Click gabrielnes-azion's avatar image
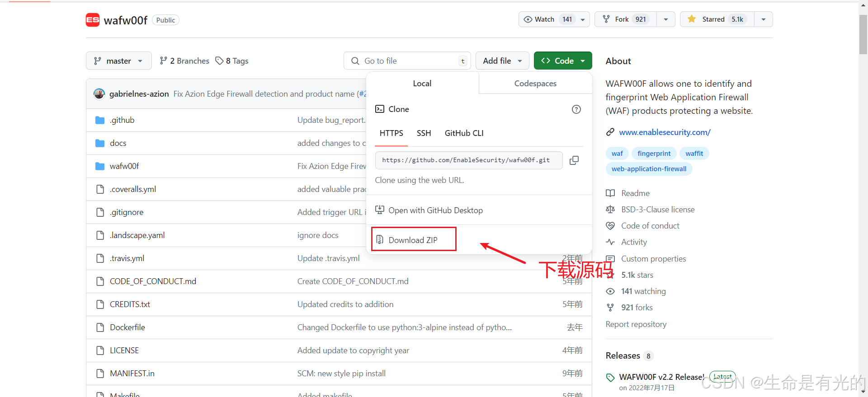The image size is (868, 397). coord(99,94)
